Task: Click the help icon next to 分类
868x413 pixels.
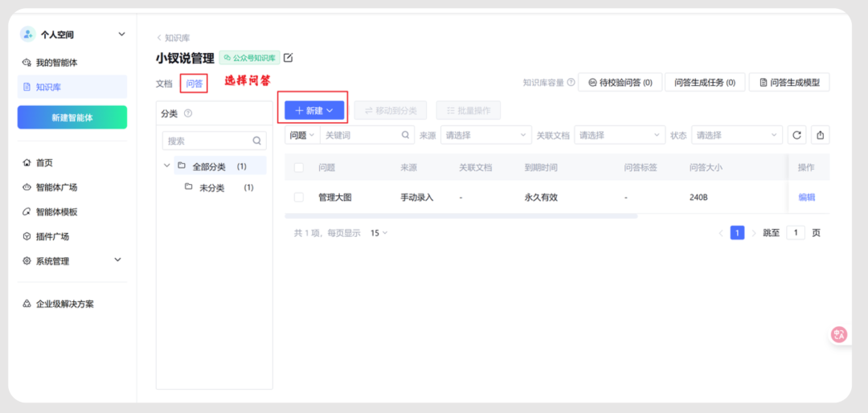Action: pos(188,114)
